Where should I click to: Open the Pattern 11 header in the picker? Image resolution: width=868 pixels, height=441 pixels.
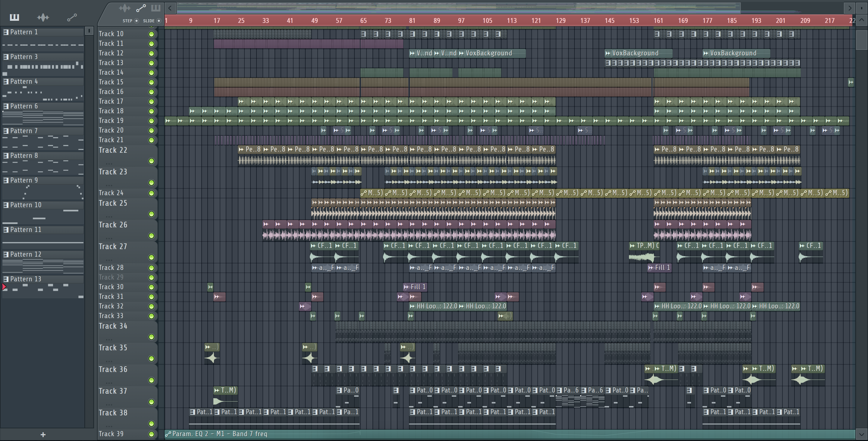[43, 230]
